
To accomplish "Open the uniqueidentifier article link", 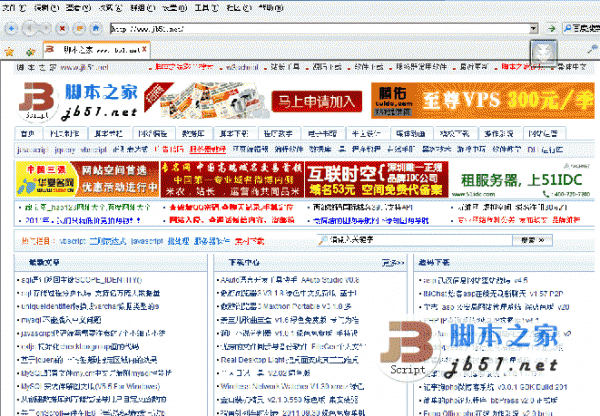I will pyautogui.click(x=90, y=306).
